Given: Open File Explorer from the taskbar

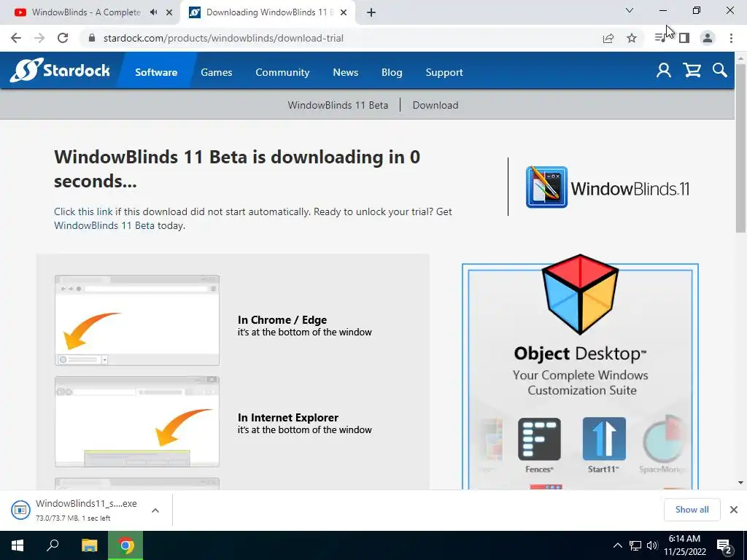Looking at the screenshot, I should [89, 545].
